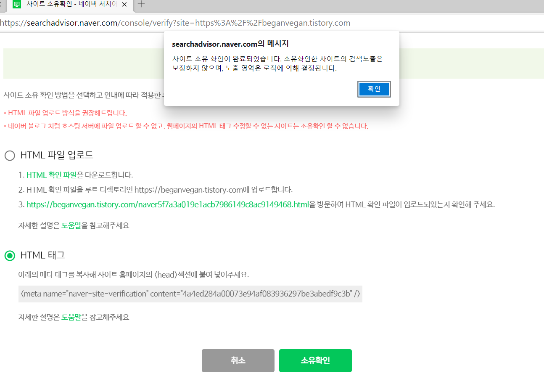Image resolution: width=544 pixels, height=392 pixels.
Task: Click the searchadvisor.naver.com address bar URL
Action: (x=175, y=23)
